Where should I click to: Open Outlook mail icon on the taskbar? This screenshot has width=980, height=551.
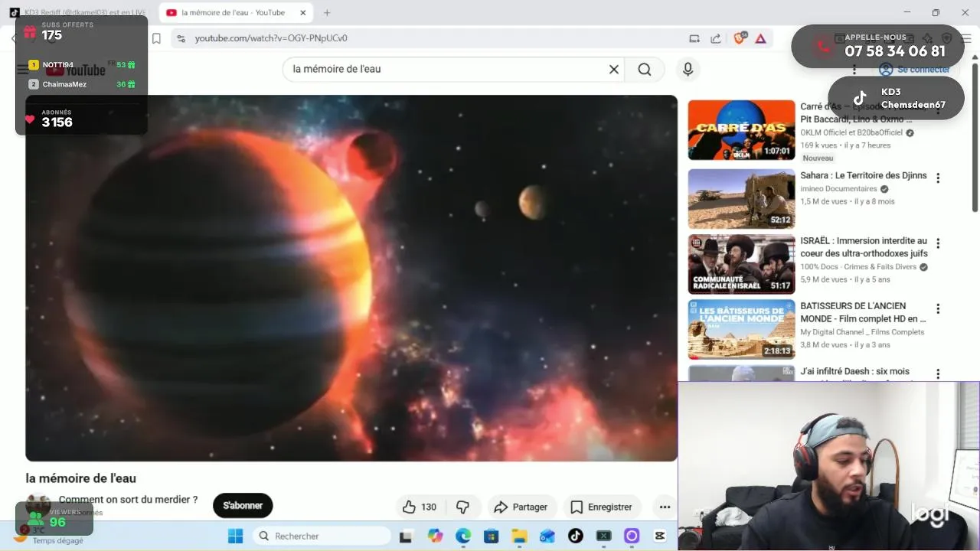[x=547, y=536]
